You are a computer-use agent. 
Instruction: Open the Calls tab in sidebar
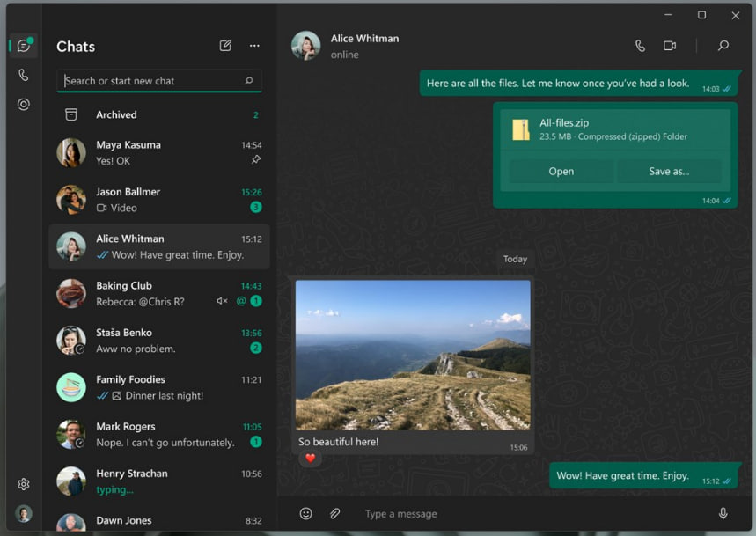24,75
